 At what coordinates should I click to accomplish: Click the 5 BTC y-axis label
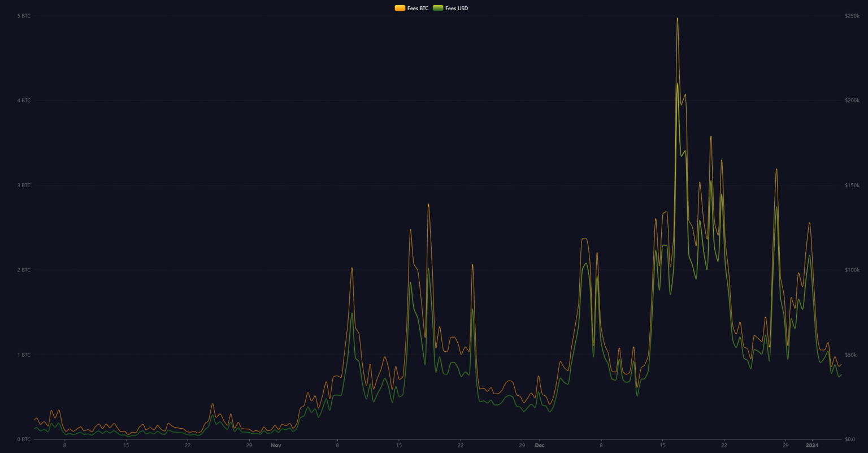tap(24, 16)
